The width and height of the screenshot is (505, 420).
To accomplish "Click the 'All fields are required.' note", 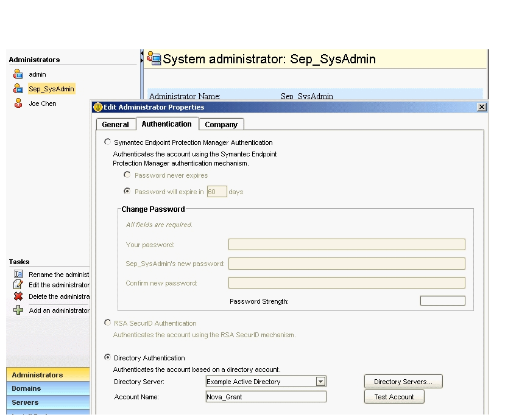I will [x=159, y=225].
